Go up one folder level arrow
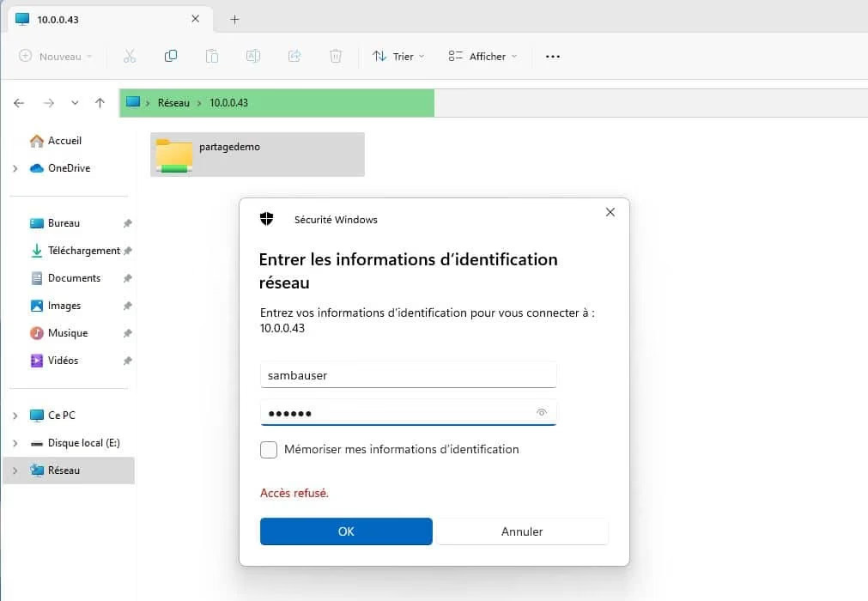Viewport: 868px width, 601px height. 100,103
